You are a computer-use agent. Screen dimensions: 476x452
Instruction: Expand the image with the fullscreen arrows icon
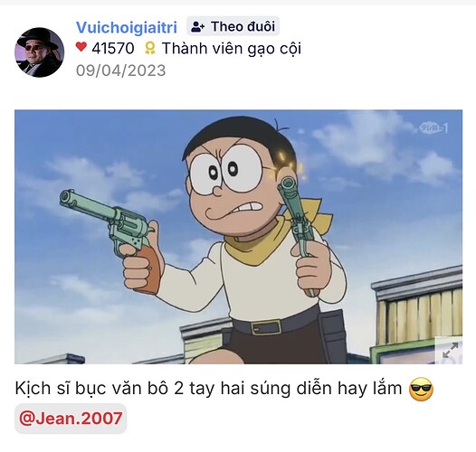click(x=451, y=351)
